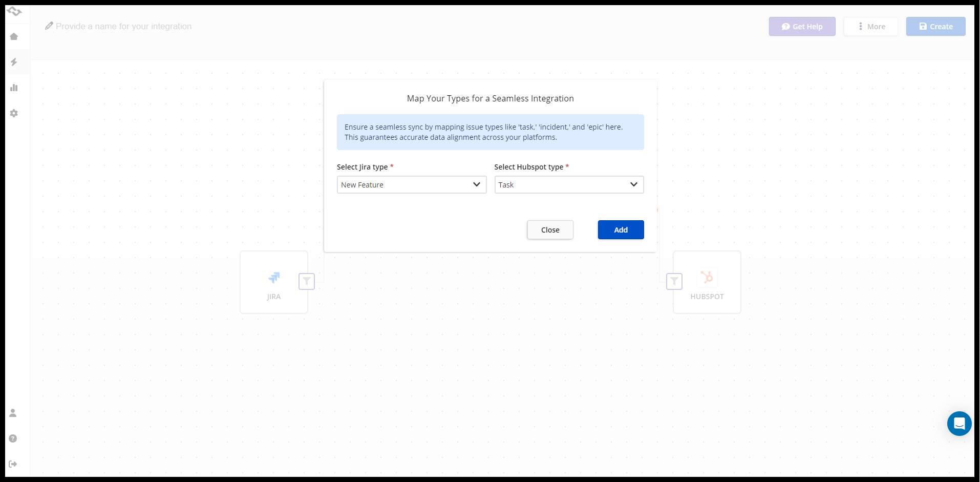The height and width of the screenshot is (482, 980).
Task: Click the integration name input field
Action: click(x=123, y=26)
